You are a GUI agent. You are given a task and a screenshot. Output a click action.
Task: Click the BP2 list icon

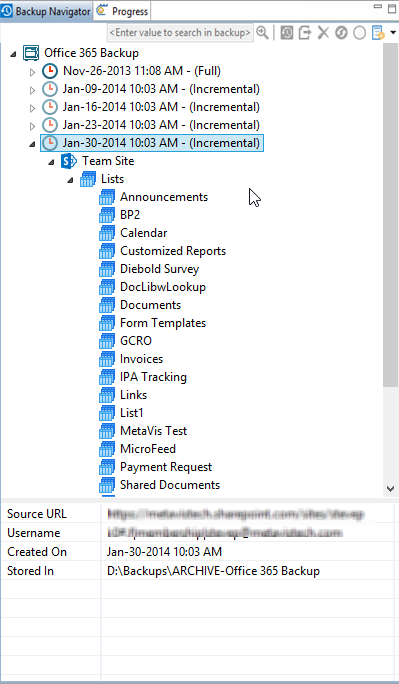(x=107, y=215)
